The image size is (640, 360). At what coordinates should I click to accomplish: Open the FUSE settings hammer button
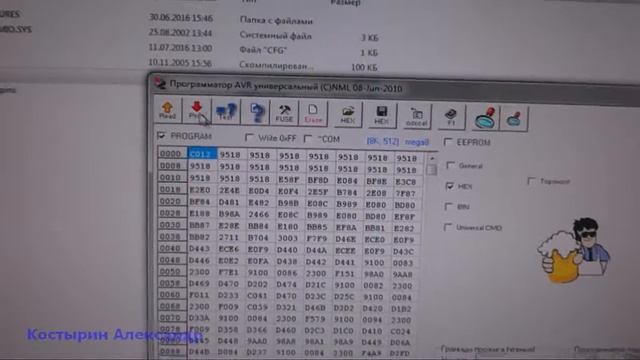(x=284, y=113)
